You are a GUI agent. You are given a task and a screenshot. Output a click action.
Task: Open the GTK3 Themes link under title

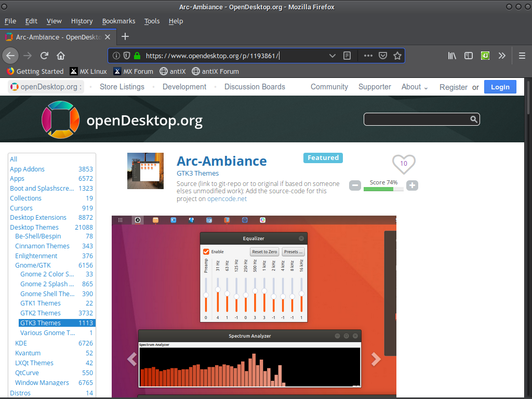coord(197,174)
